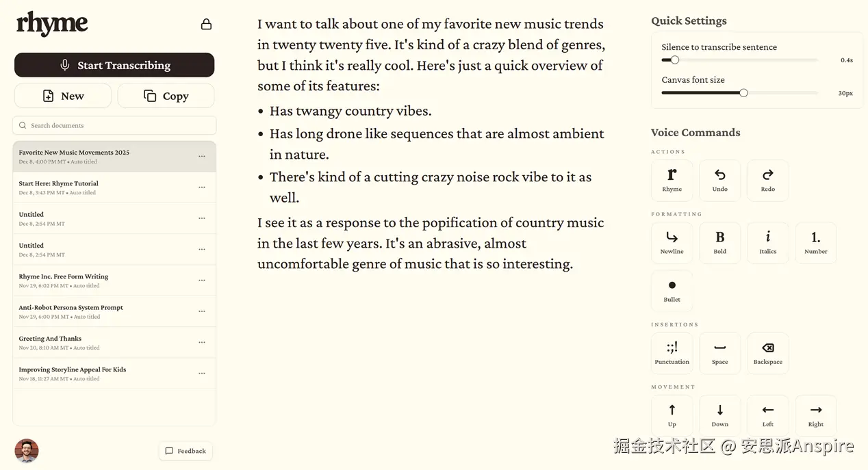Click the Undo voice command icon
This screenshot has height=470, width=868.
click(x=719, y=180)
